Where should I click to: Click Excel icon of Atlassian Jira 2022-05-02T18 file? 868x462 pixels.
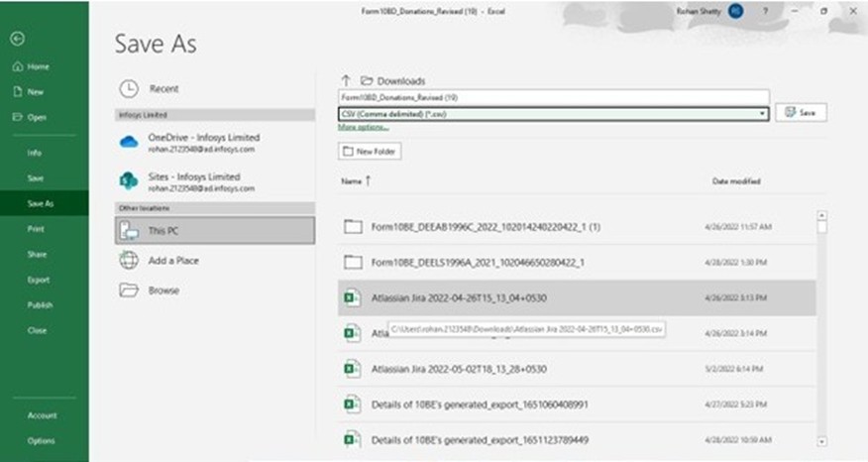(353, 369)
